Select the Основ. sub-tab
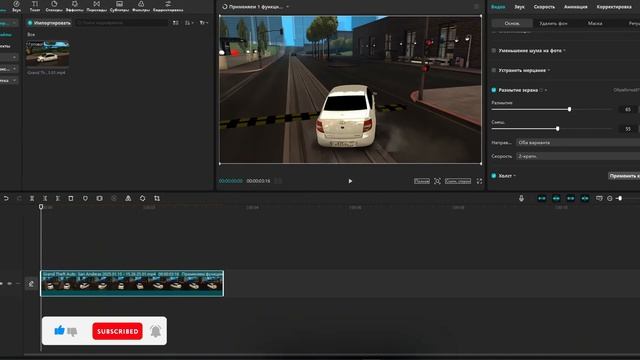Image resolution: width=640 pixels, height=360 pixels. [x=512, y=23]
